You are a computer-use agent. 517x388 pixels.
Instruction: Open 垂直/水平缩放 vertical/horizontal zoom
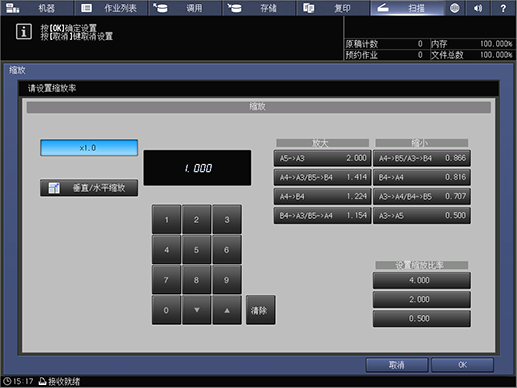(x=89, y=188)
